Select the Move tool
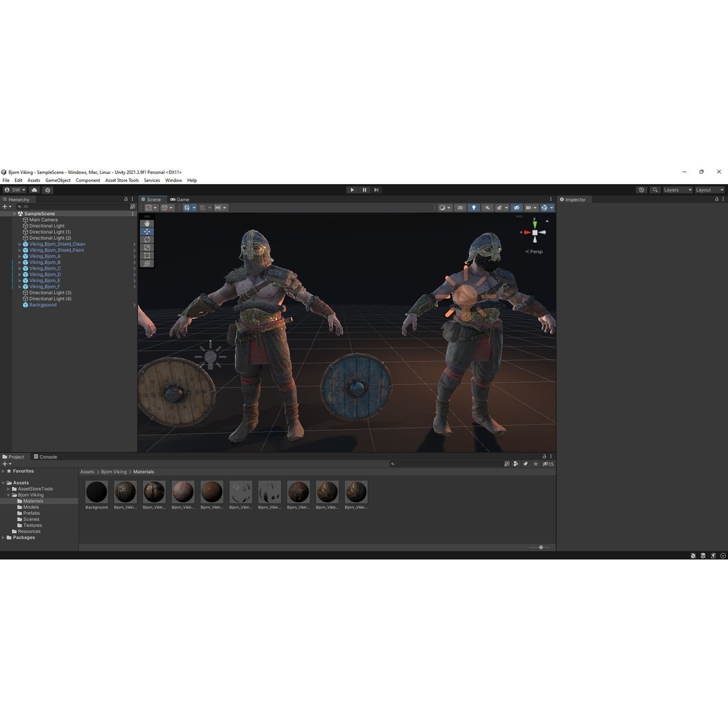Screen dimensions: 728x728 tap(147, 231)
